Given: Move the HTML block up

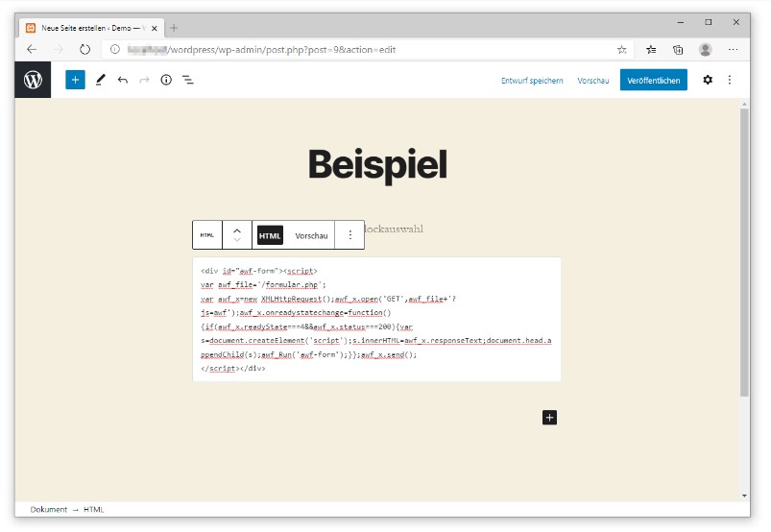Looking at the screenshot, I should tap(237, 230).
